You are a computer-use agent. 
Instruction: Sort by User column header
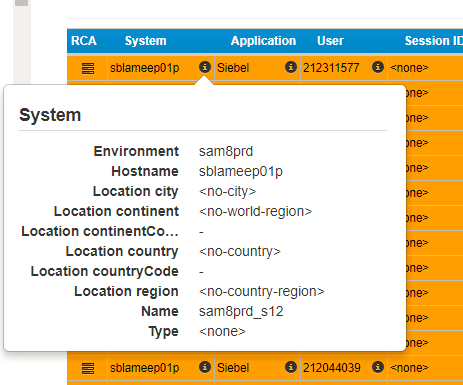pyautogui.click(x=330, y=41)
